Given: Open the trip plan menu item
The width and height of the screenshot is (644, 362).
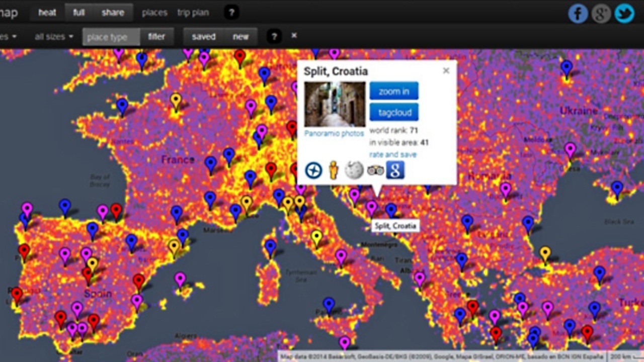Looking at the screenshot, I should tap(193, 13).
